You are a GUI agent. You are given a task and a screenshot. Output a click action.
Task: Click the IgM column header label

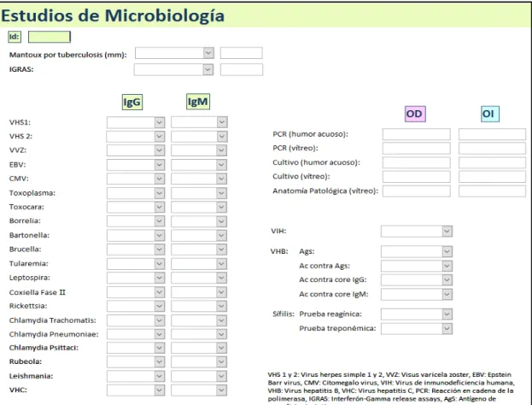[198, 102]
